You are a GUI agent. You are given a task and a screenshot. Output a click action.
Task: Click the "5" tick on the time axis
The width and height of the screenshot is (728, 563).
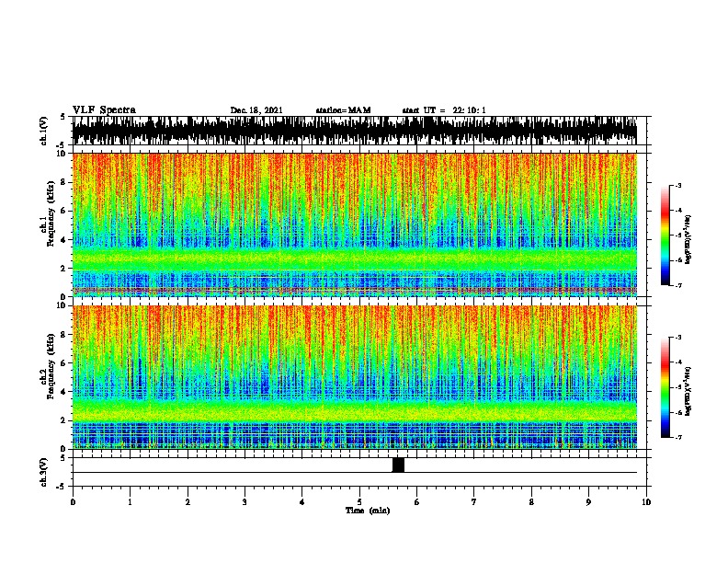pyautogui.click(x=359, y=502)
